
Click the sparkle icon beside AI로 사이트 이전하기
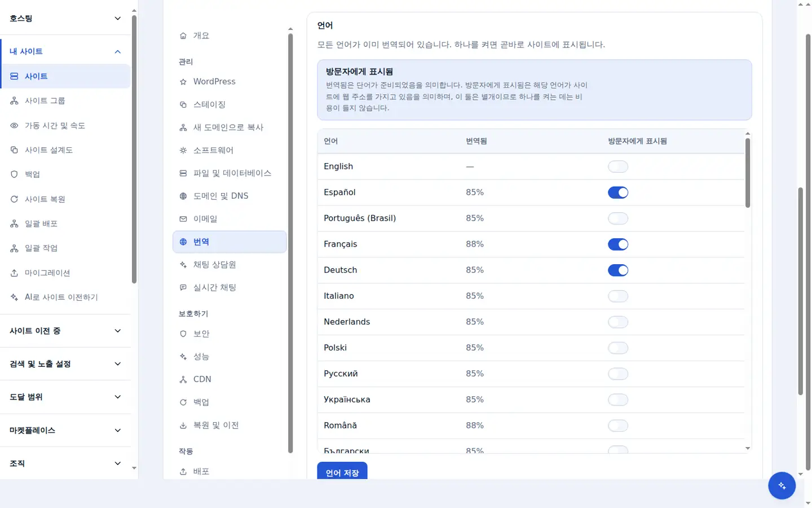click(15, 297)
